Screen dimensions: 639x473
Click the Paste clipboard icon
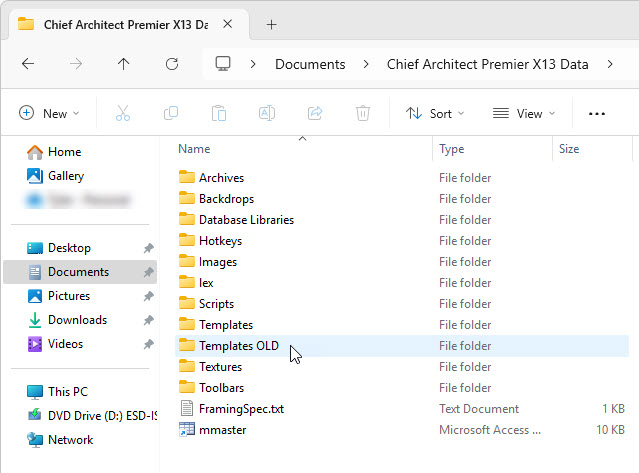point(219,113)
